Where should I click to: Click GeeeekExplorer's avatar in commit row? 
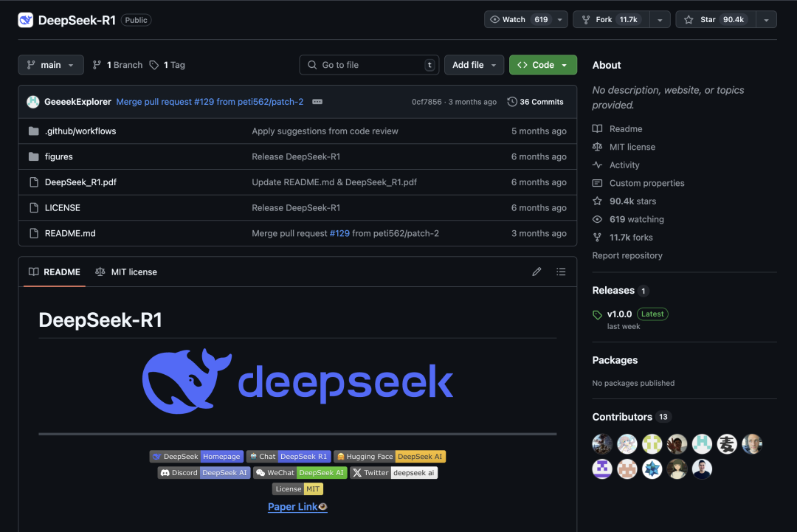(33, 102)
